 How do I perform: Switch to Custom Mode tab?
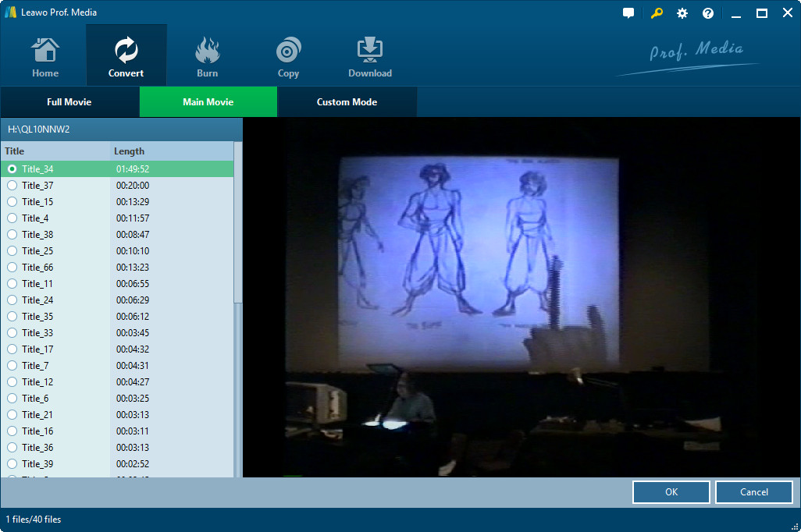(347, 102)
